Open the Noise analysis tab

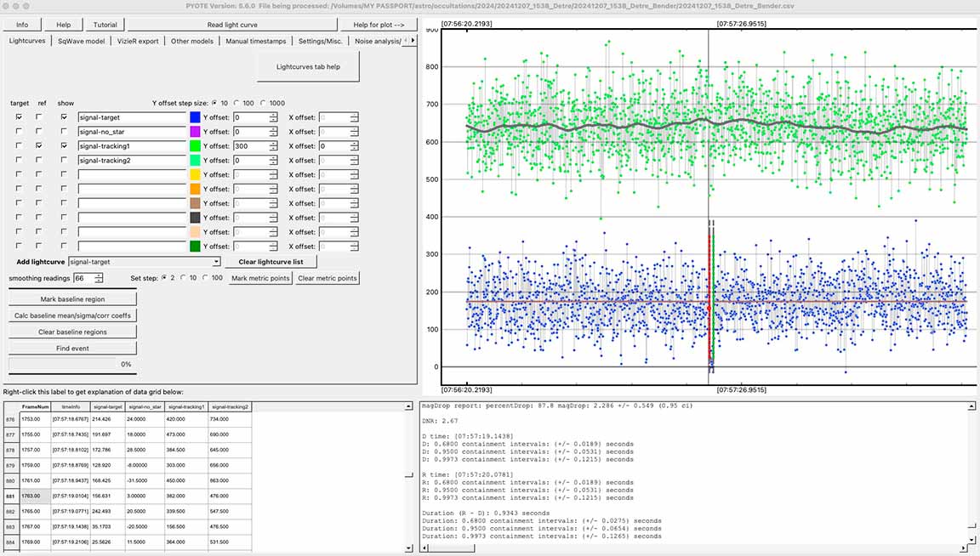(x=378, y=41)
